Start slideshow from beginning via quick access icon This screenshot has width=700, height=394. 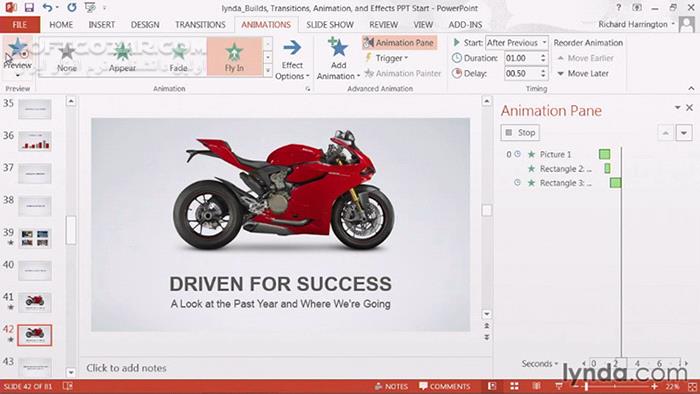[x=90, y=8]
